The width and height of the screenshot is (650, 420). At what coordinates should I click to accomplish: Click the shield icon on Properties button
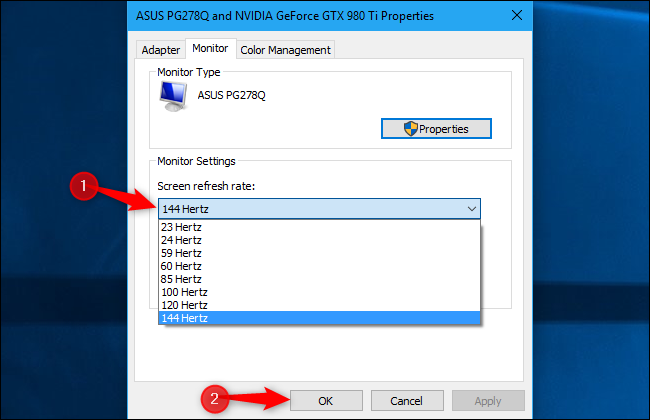pos(409,128)
